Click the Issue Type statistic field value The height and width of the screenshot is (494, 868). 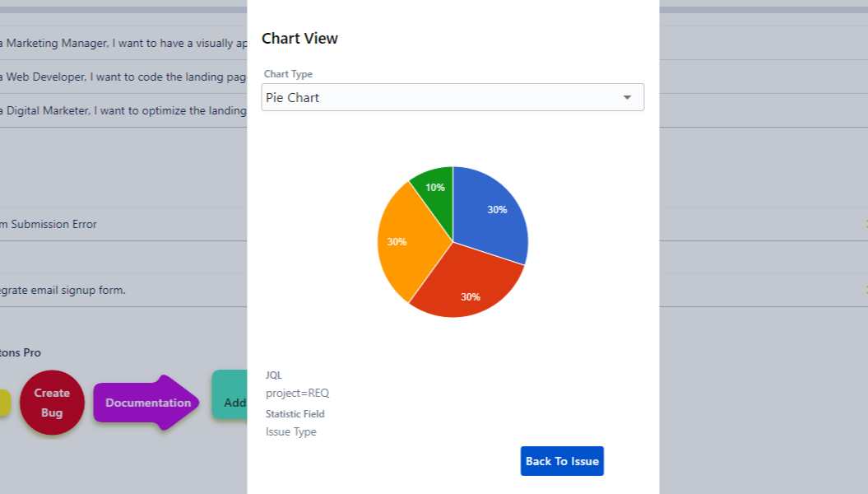click(x=290, y=431)
